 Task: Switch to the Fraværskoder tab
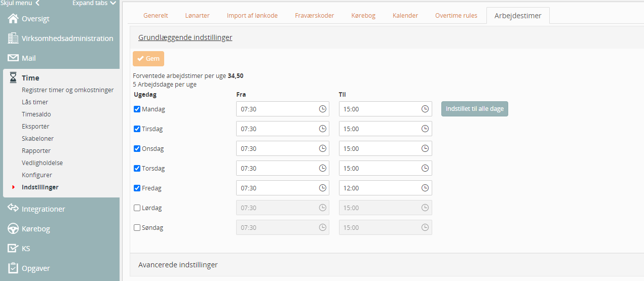click(314, 16)
